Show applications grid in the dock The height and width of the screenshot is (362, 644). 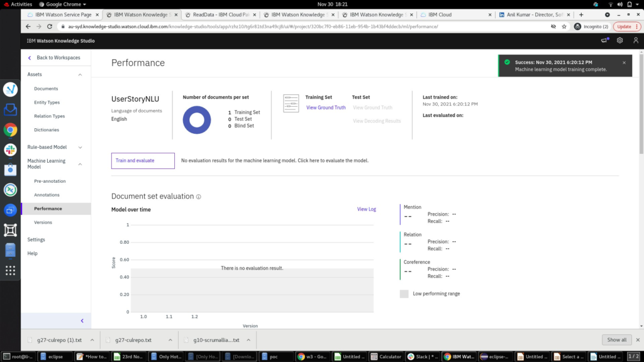pos(10,270)
